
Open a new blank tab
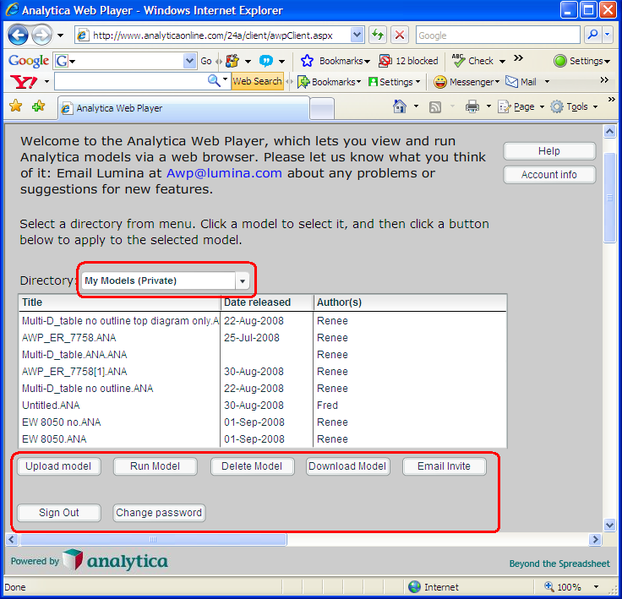click(x=322, y=109)
